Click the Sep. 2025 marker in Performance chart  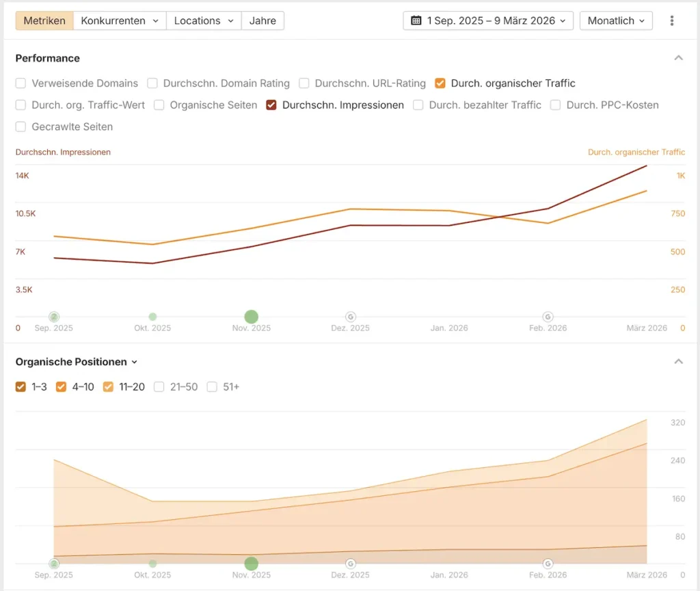(x=54, y=317)
